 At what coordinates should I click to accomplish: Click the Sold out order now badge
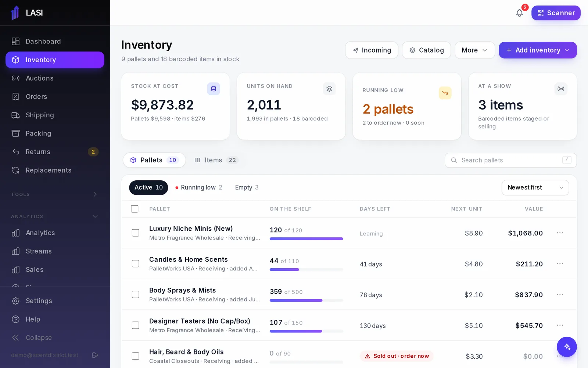pyautogui.click(x=397, y=356)
